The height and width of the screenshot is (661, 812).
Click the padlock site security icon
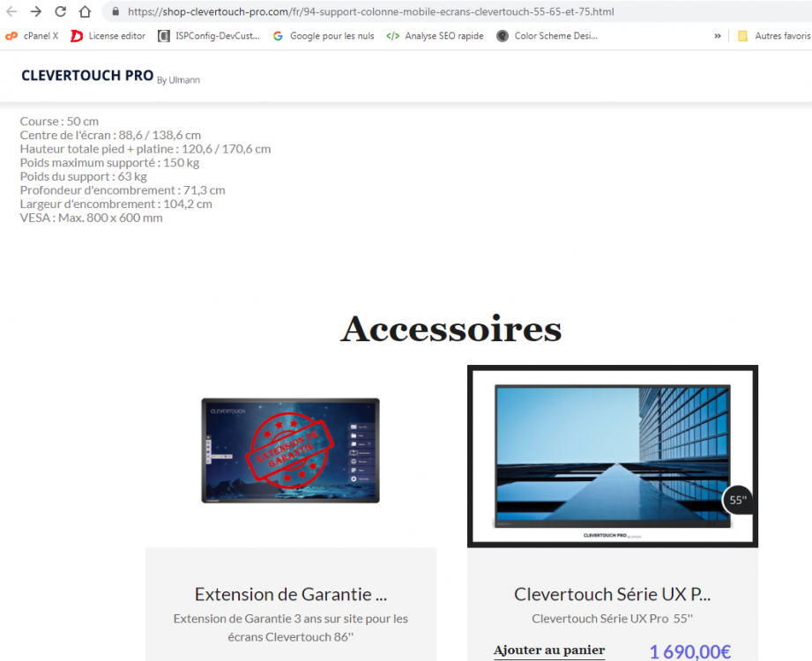115,11
